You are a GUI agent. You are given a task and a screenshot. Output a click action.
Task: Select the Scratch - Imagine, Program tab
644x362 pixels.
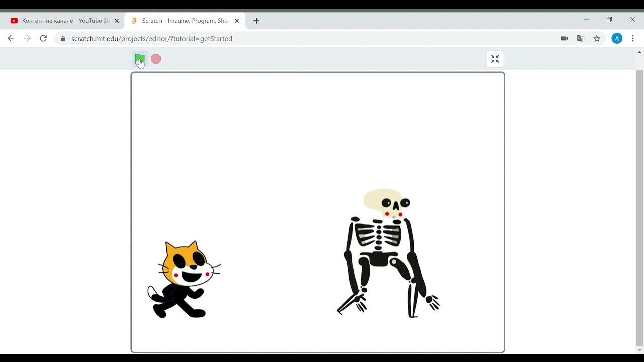pyautogui.click(x=185, y=21)
